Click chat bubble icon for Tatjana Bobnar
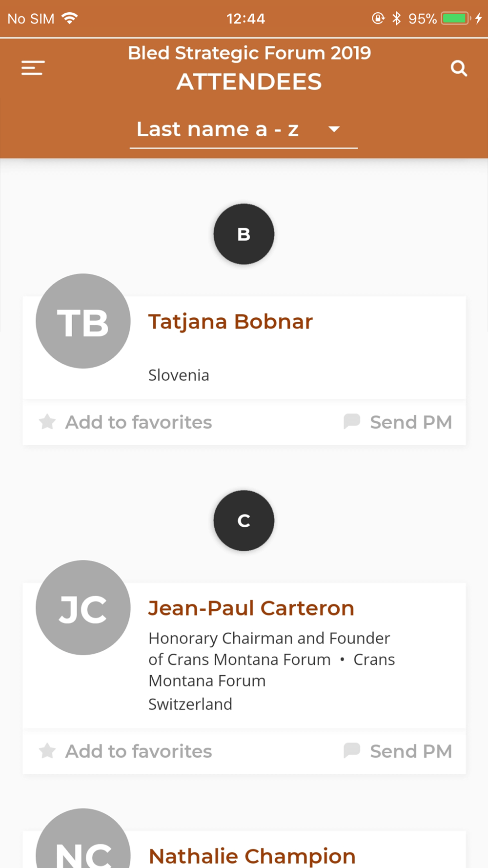Image resolution: width=488 pixels, height=868 pixels. pos(352,421)
